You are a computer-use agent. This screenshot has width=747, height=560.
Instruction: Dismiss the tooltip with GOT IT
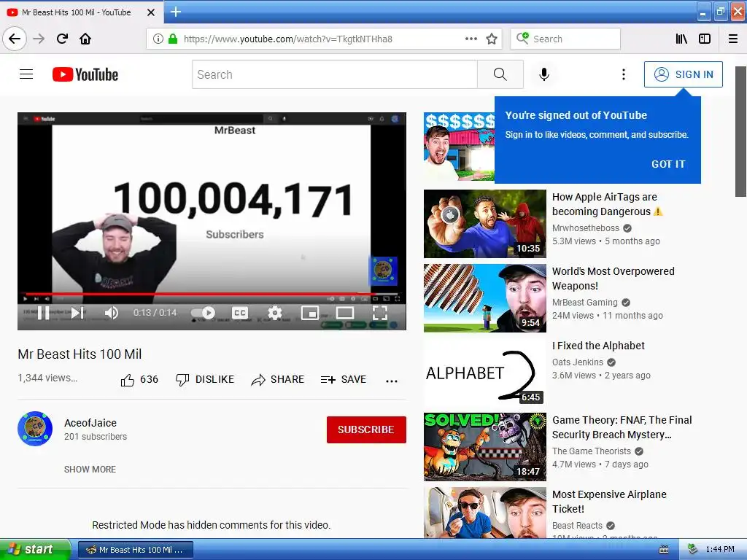(x=668, y=164)
